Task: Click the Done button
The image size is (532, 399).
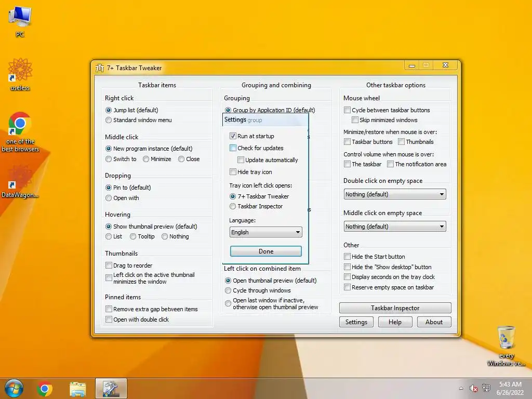Action: (x=265, y=251)
